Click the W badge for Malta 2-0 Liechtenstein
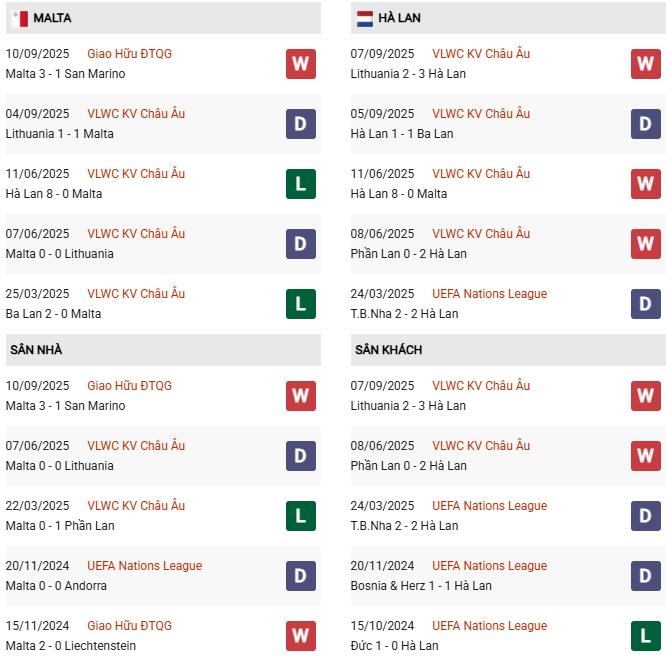 click(x=300, y=636)
